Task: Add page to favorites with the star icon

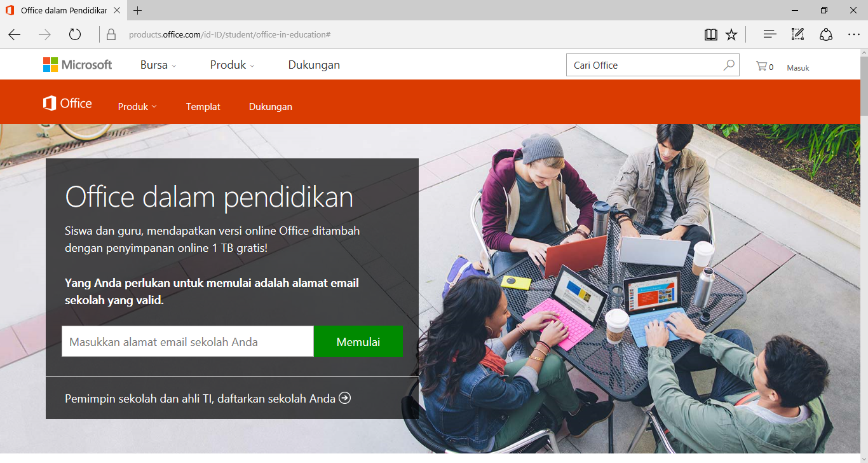Action: (731, 34)
